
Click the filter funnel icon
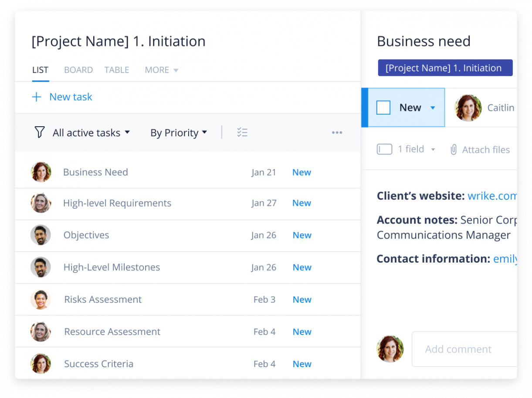point(40,132)
